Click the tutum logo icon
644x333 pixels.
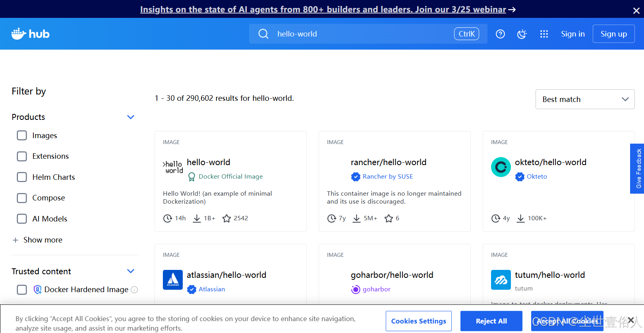click(x=501, y=280)
